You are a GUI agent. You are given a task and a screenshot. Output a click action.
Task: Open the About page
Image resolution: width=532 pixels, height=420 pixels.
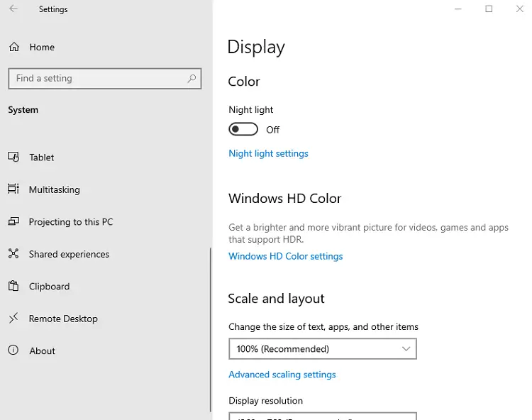tap(42, 350)
